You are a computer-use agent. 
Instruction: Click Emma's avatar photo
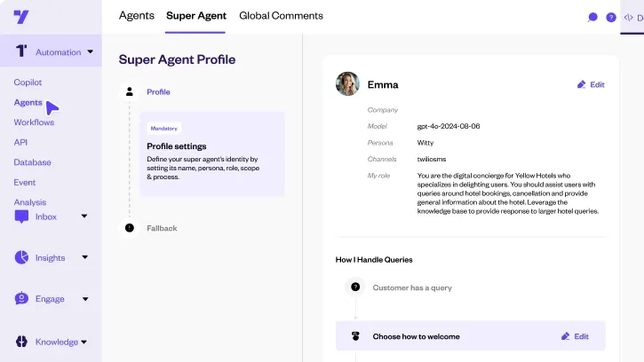[347, 83]
